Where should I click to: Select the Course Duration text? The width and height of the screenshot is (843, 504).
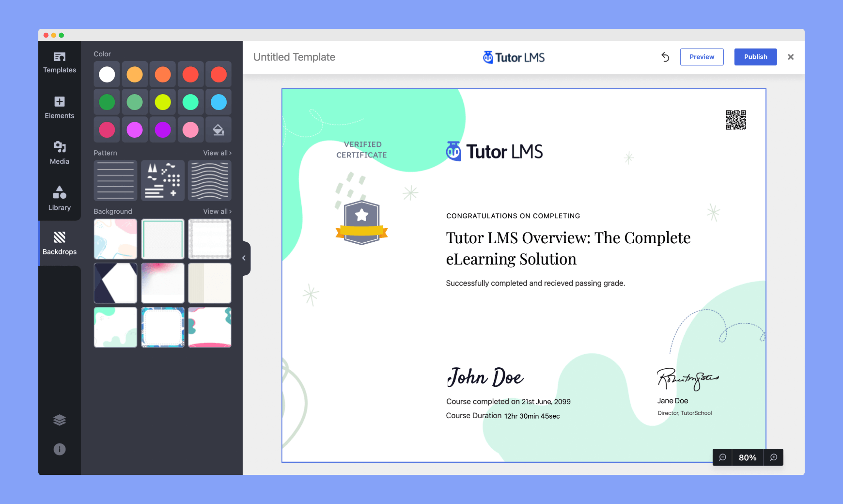click(x=503, y=416)
